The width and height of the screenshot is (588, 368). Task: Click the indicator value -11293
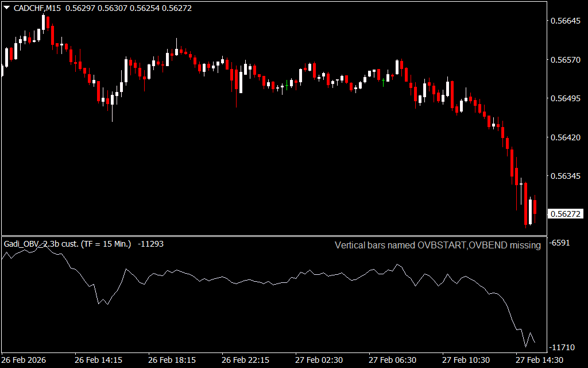pos(151,244)
